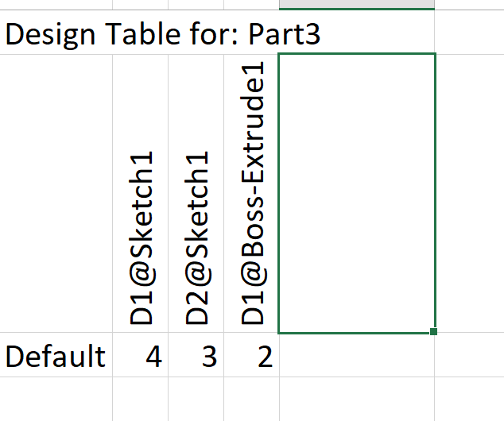Click the D1@Sketch1 header cell
This screenshot has height=421, width=504.
(x=141, y=193)
